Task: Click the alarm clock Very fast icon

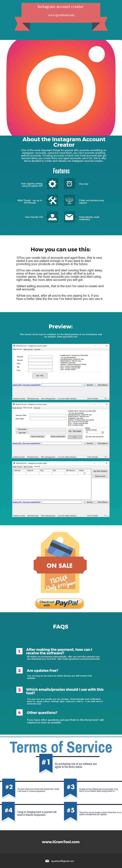Action: [69, 184]
